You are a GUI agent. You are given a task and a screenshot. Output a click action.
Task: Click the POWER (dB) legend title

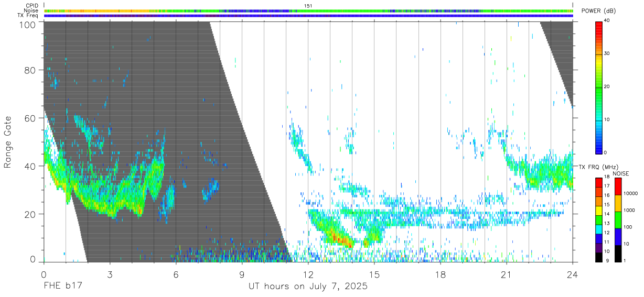click(x=597, y=11)
